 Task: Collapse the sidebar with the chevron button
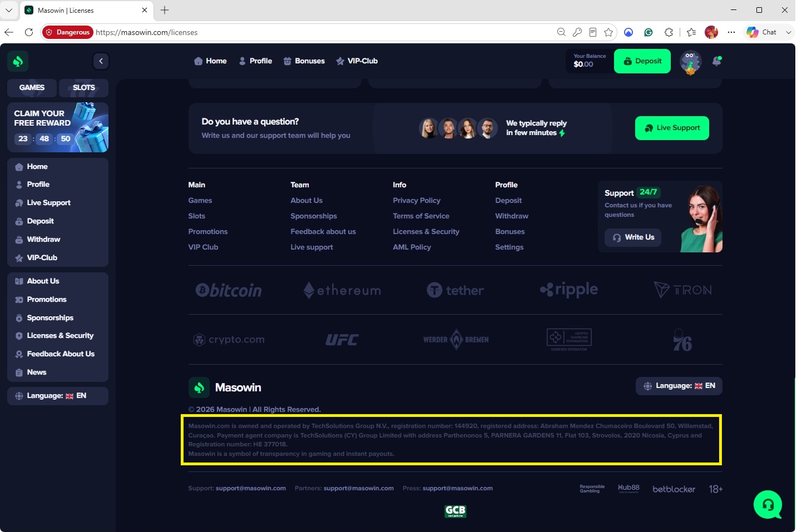pyautogui.click(x=101, y=61)
